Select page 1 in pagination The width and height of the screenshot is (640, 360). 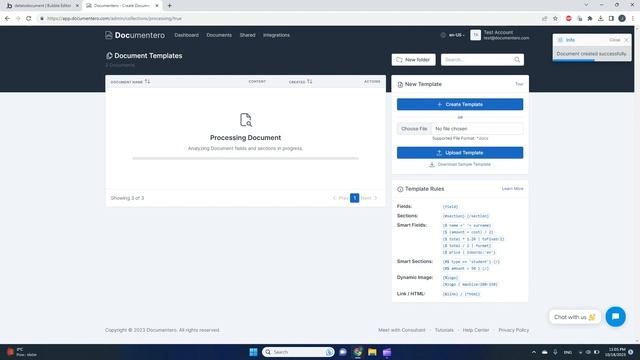tap(355, 198)
